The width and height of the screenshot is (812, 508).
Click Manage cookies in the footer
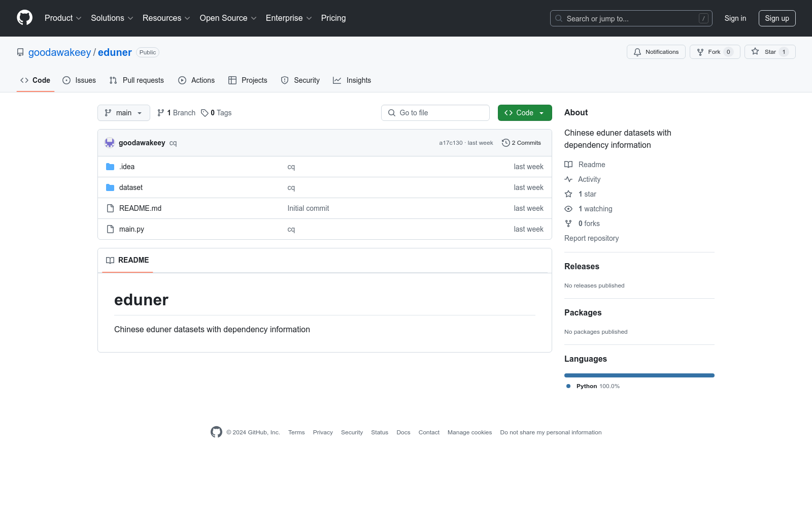469,432
